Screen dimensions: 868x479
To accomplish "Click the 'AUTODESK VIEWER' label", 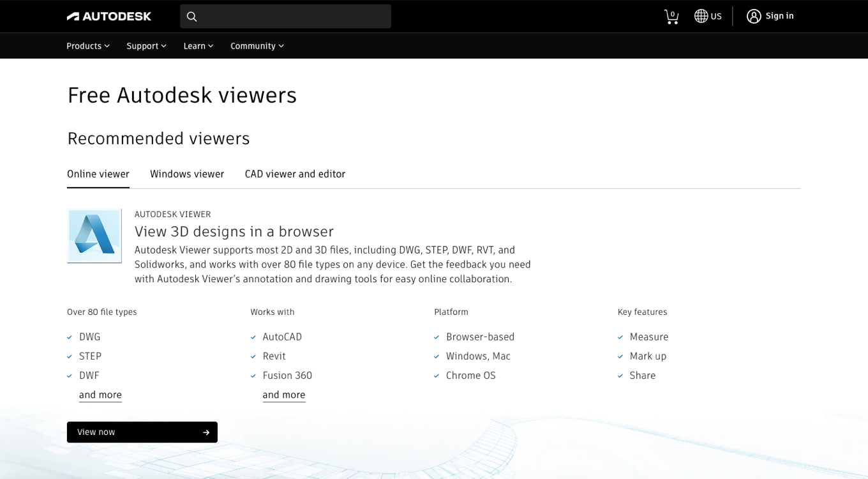I will point(172,214).
